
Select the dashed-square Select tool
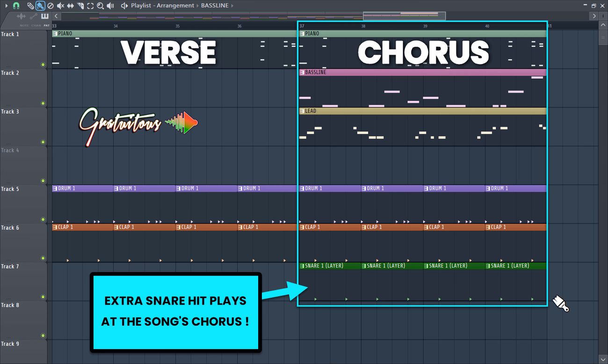(x=90, y=6)
